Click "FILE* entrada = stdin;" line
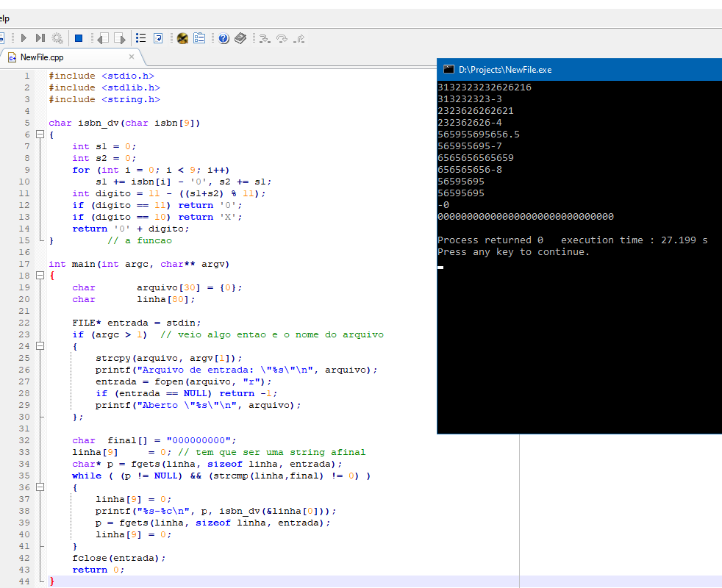722x588 pixels. click(137, 323)
